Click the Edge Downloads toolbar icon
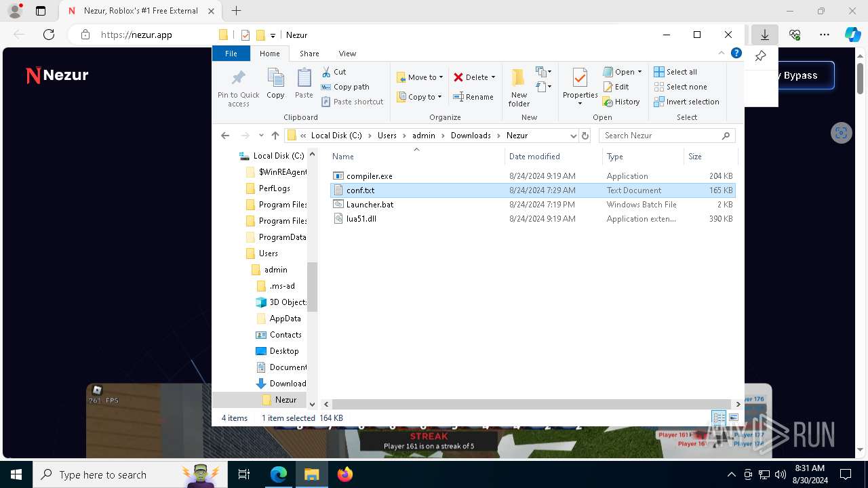 [765, 35]
